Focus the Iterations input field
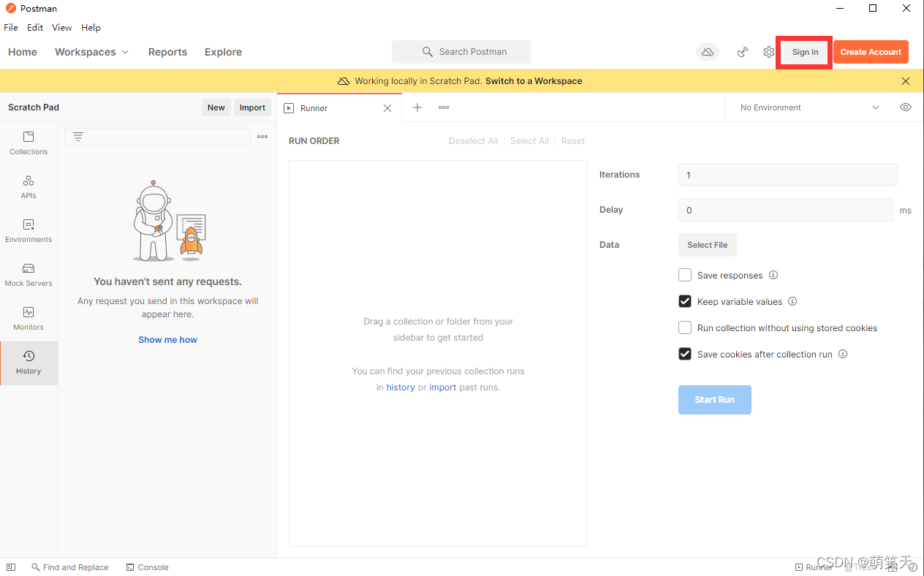Viewport: 924px width, 576px height. [x=788, y=175]
